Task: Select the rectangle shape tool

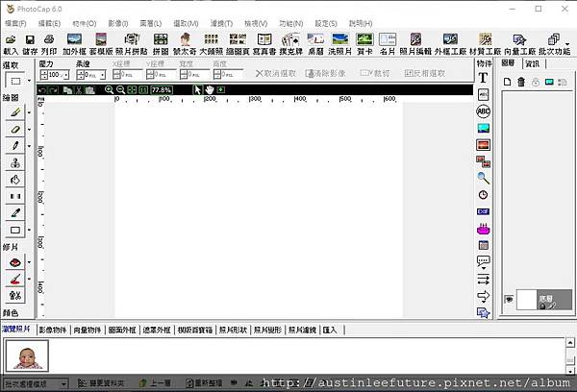Action: point(15,230)
